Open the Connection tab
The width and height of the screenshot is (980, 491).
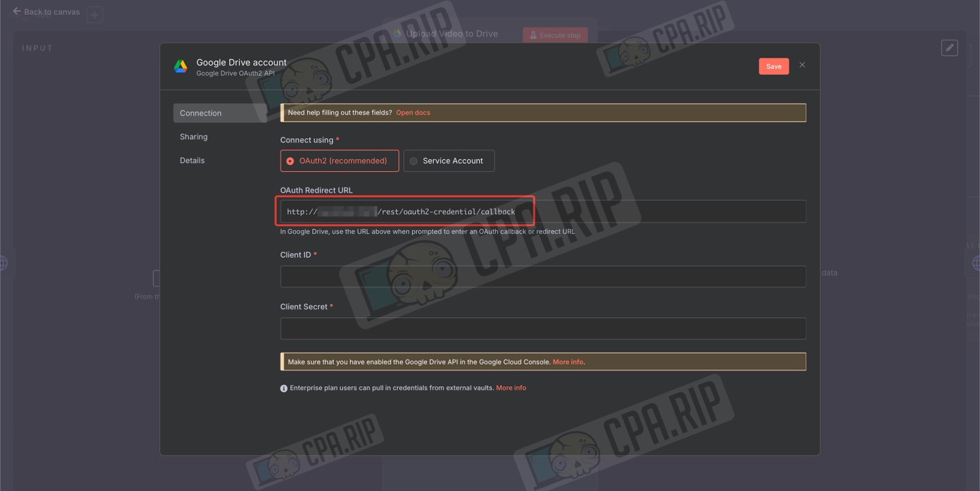click(x=220, y=113)
